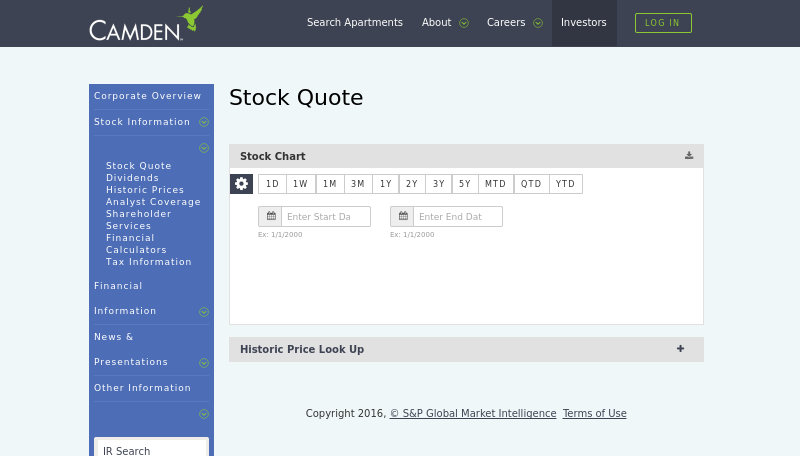Open Stock Information in sidebar
Viewport: 800px width, 456px height.
[x=142, y=122]
